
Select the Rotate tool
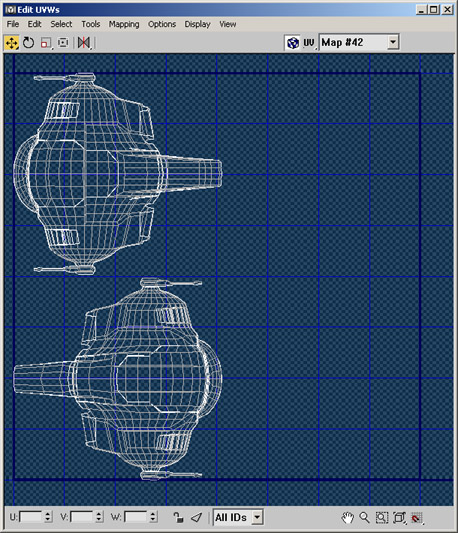(29, 43)
